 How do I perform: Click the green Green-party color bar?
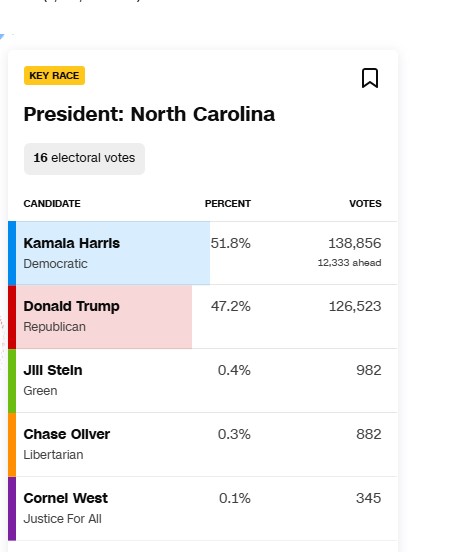tap(12, 381)
